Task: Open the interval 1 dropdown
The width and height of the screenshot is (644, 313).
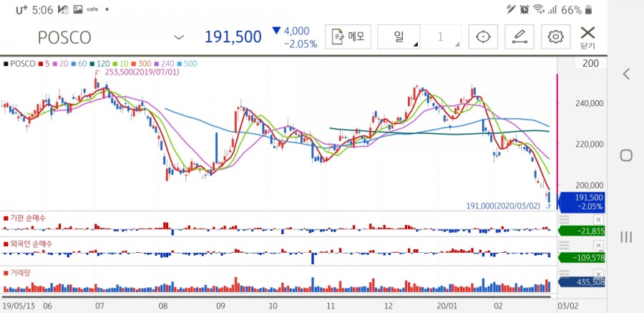Action: pos(441,37)
